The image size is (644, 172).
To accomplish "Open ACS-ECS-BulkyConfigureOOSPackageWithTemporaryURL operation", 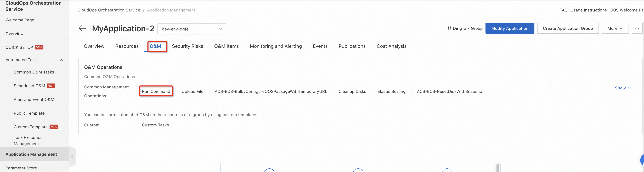I will [271, 91].
